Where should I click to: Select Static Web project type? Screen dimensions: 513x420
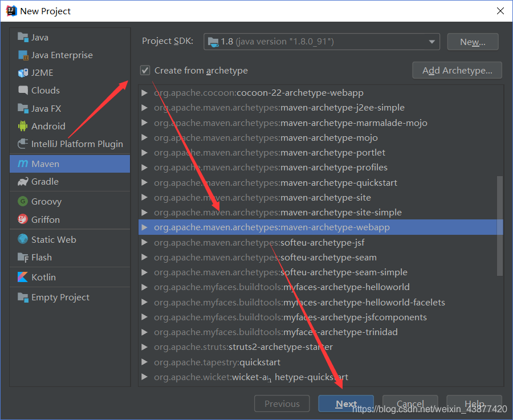tap(70, 239)
